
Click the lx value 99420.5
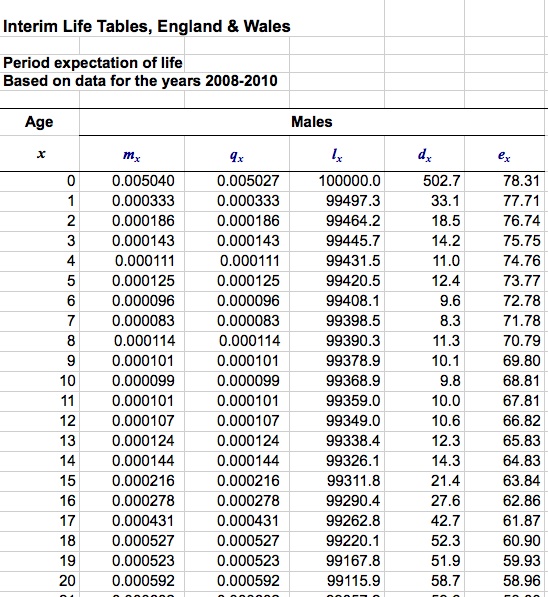coord(353,281)
